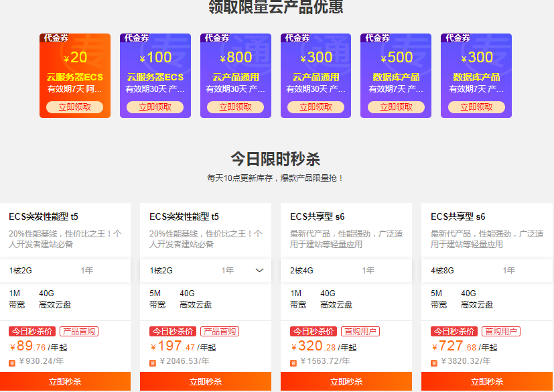Click the ECS突发性能型 t5 title above the 5M bandwidth
This screenshot has width=554, height=392.
pyautogui.click(x=184, y=216)
